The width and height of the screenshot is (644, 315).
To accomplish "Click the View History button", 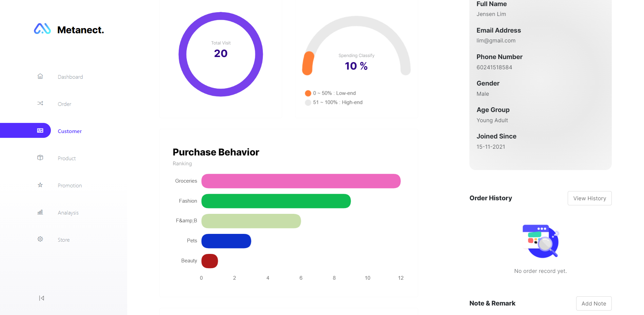I will [589, 198].
